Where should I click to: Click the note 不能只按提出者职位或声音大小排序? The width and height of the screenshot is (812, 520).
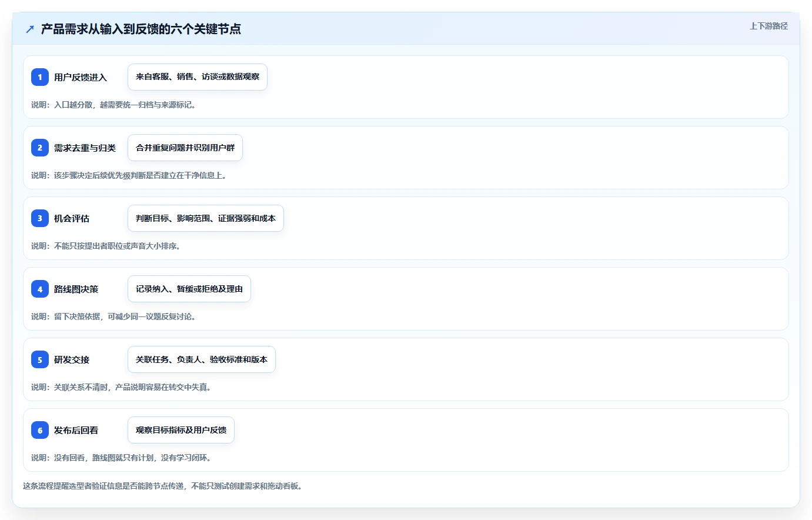tap(106, 246)
